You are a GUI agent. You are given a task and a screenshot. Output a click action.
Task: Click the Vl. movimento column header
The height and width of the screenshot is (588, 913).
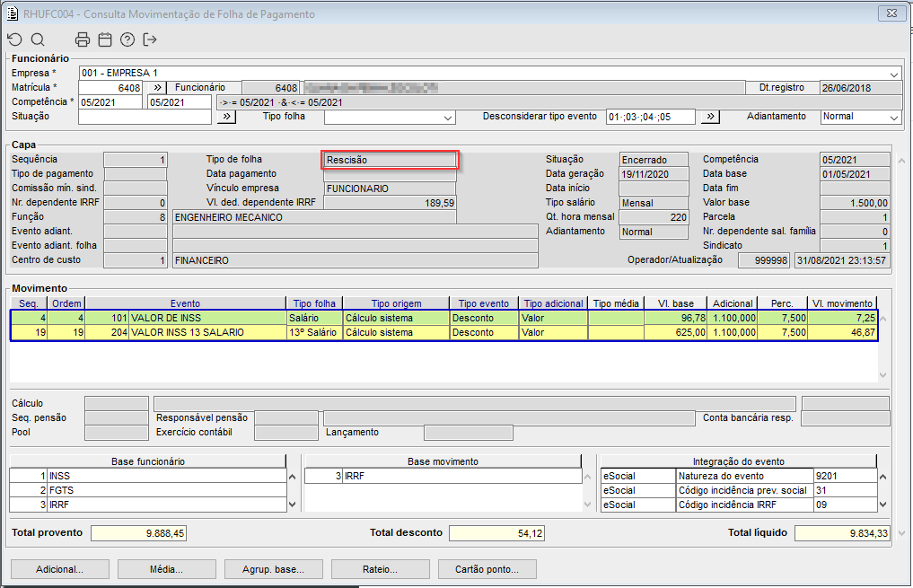(x=842, y=303)
